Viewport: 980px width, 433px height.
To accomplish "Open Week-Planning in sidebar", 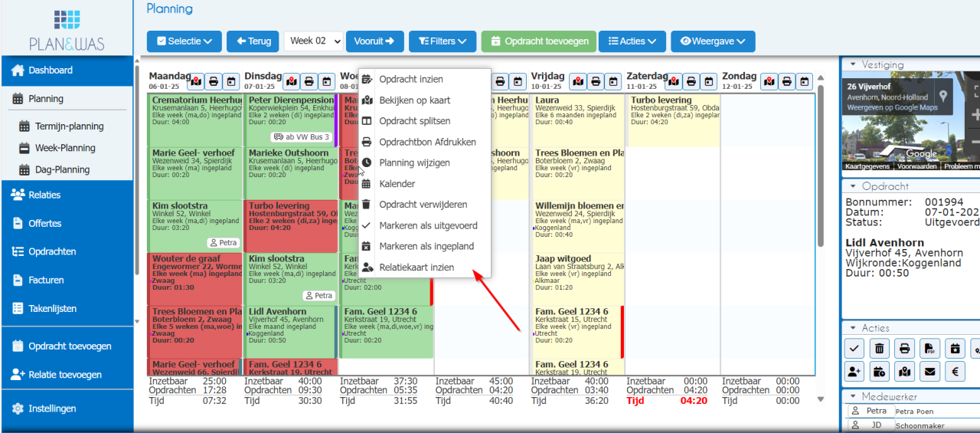I will [67, 148].
